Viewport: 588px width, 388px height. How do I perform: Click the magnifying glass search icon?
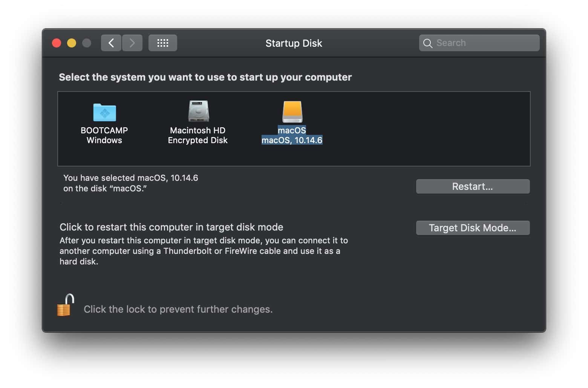coord(427,43)
